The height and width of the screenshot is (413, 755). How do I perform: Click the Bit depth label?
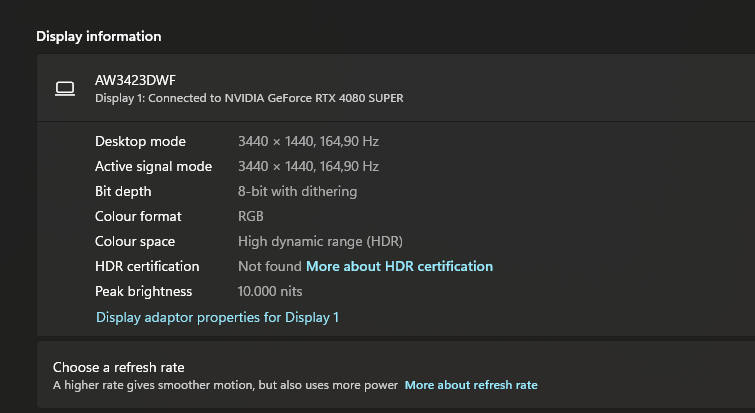(123, 192)
